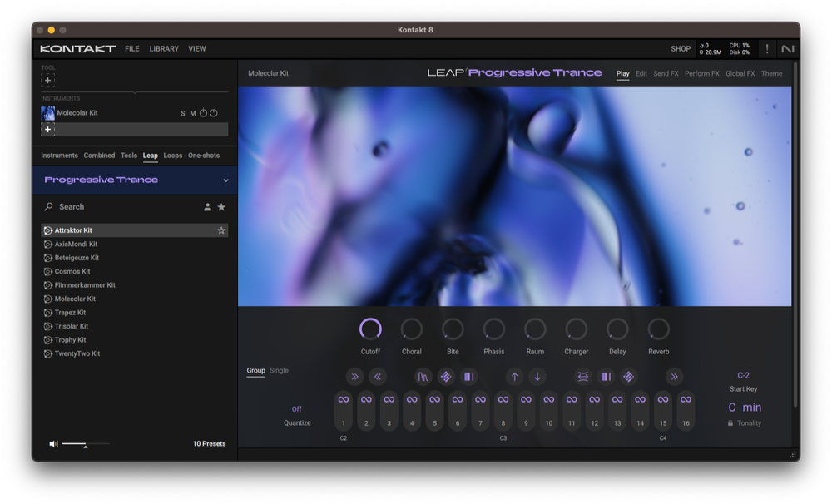Click the upward octave transpose arrow icon
The image size is (832, 504).
(x=515, y=377)
